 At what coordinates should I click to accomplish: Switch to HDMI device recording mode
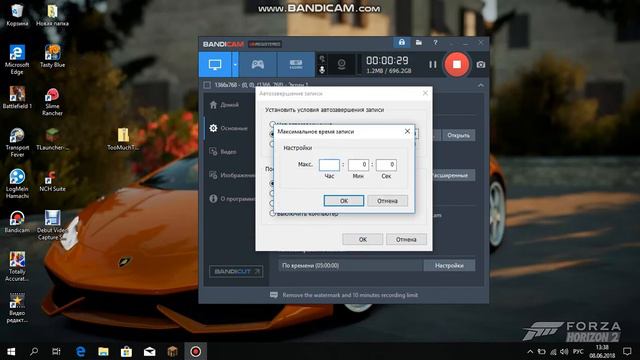point(296,64)
